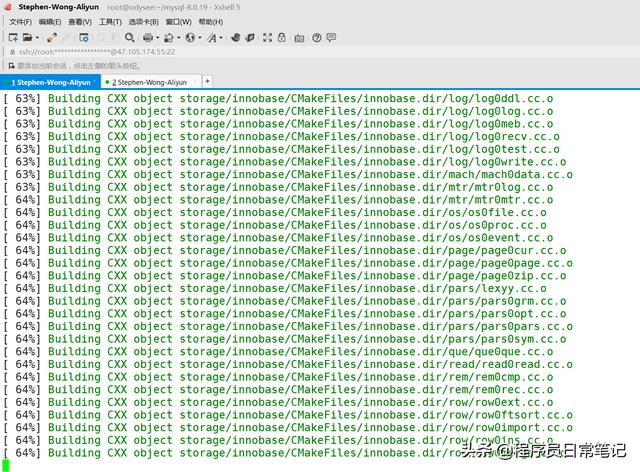Open the 窗口(W) menu
640x472 pixels.
click(178, 22)
